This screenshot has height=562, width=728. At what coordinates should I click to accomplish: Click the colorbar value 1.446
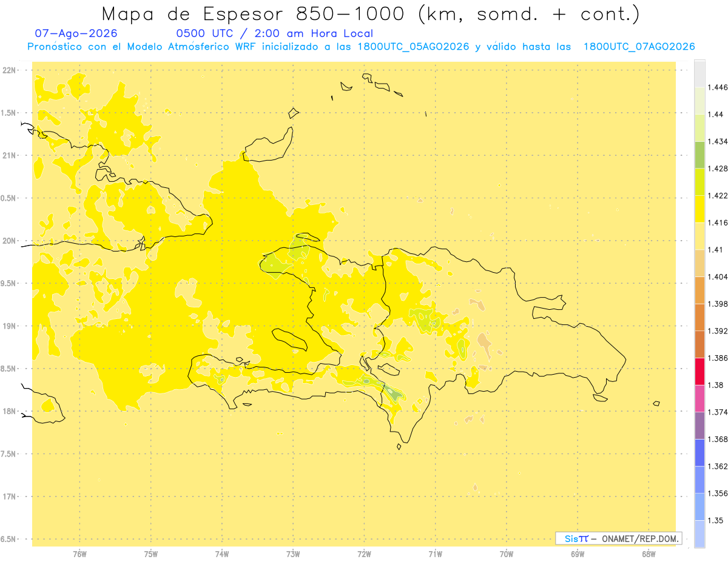[719, 87]
